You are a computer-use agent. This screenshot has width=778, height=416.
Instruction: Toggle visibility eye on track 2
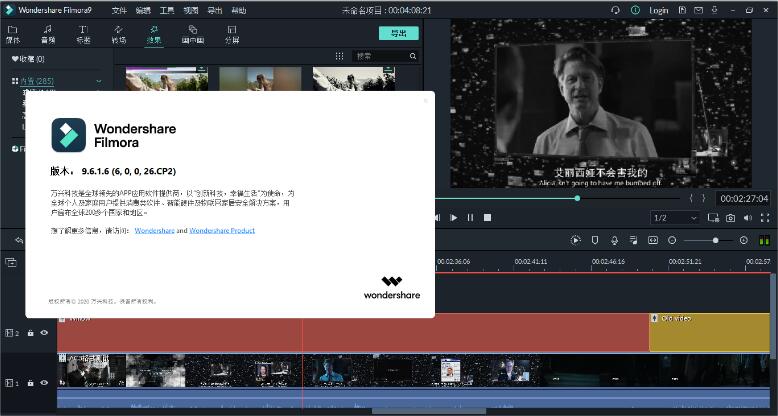44,333
